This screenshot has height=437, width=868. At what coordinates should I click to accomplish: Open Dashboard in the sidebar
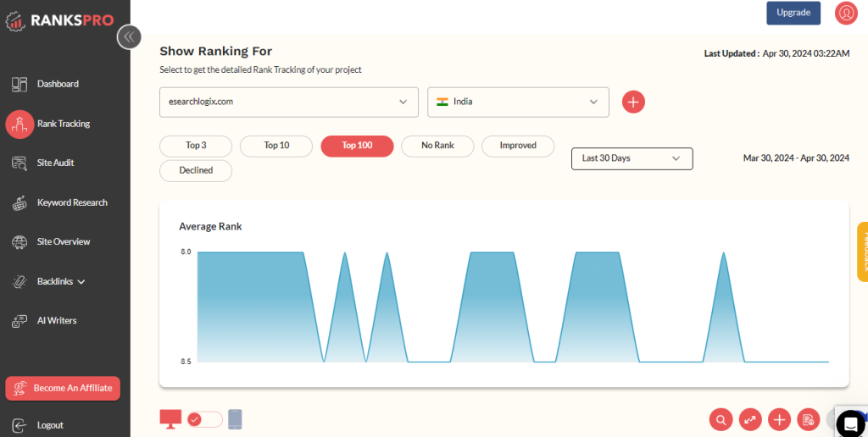click(x=58, y=84)
